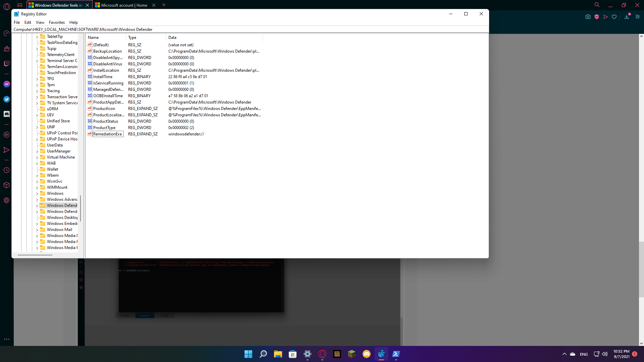Open the Opera search tabs magnifier
The width and height of the screenshot is (644, 362).
pyautogui.click(x=597, y=5)
